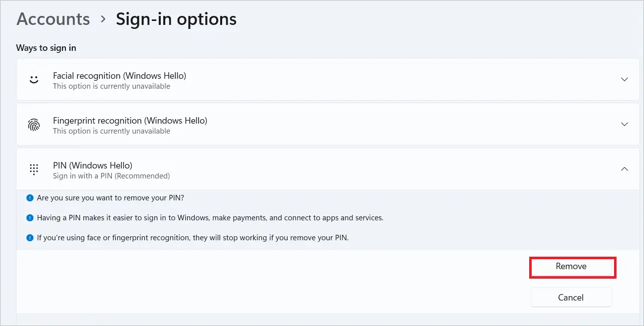644x326 pixels.
Task: Select the Facial recognition (Windows Hello) label
Action: [x=119, y=76]
